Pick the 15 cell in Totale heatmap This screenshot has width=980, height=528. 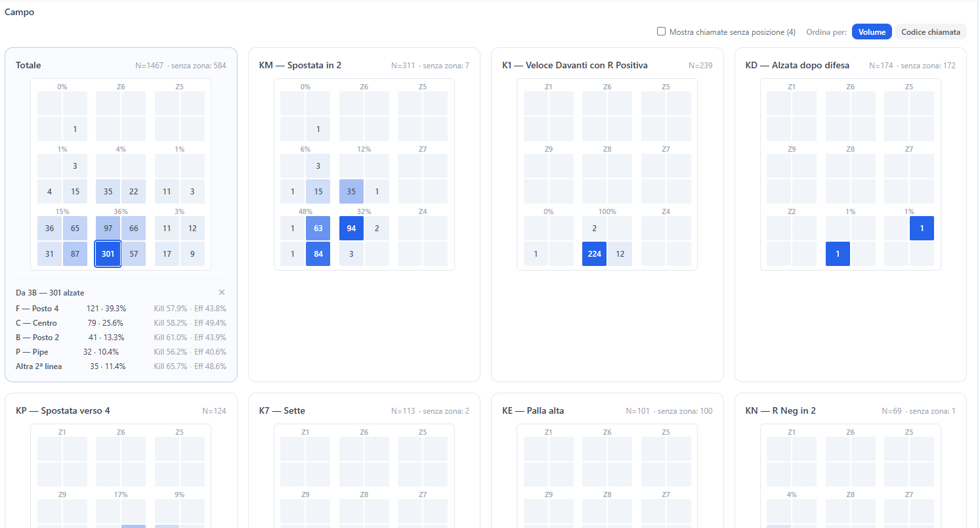[x=75, y=192]
